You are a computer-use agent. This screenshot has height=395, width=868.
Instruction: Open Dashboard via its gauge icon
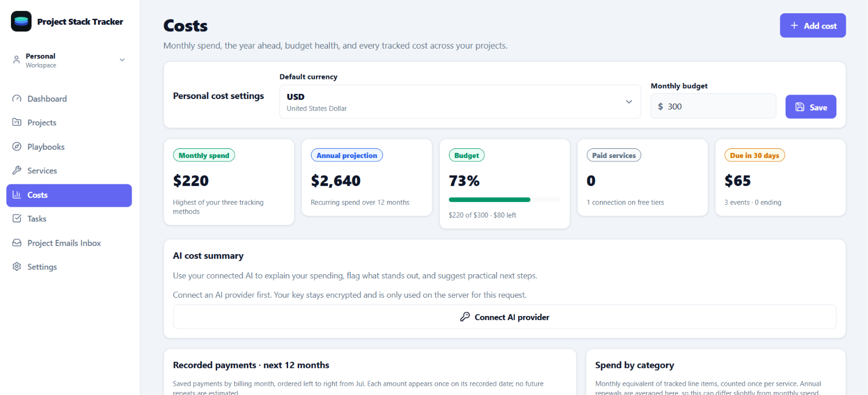pyautogui.click(x=17, y=98)
